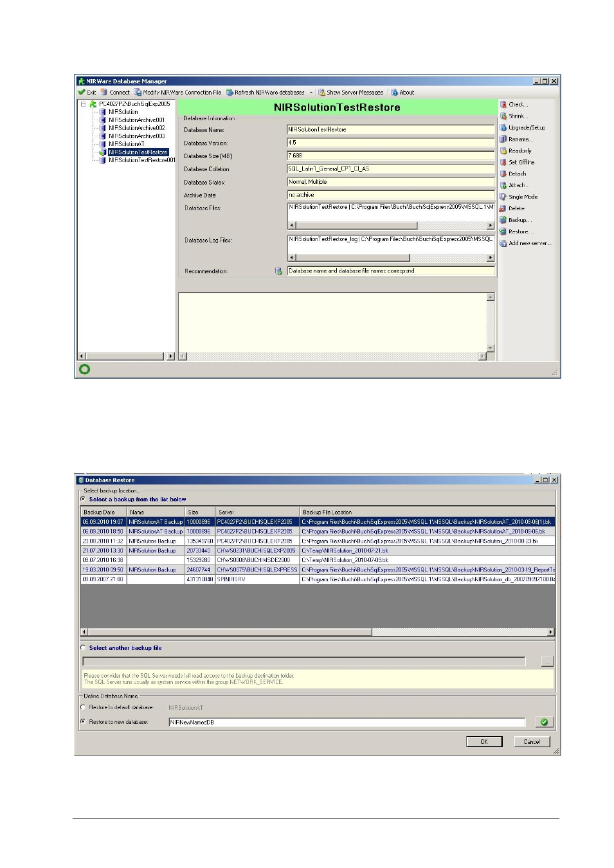The width and height of the screenshot is (614, 868).
Task: Click the Attach database icon
Action: point(503,185)
